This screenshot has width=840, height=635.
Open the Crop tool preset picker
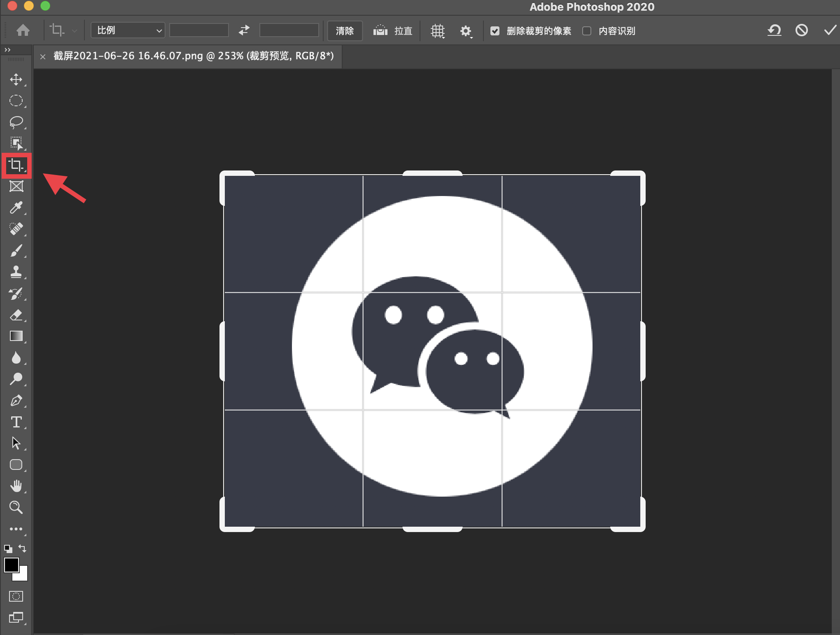point(63,30)
